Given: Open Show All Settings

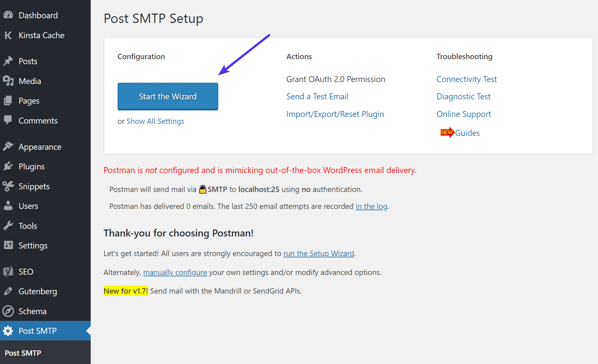Looking at the screenshot, I should click(x=155, y=121).
